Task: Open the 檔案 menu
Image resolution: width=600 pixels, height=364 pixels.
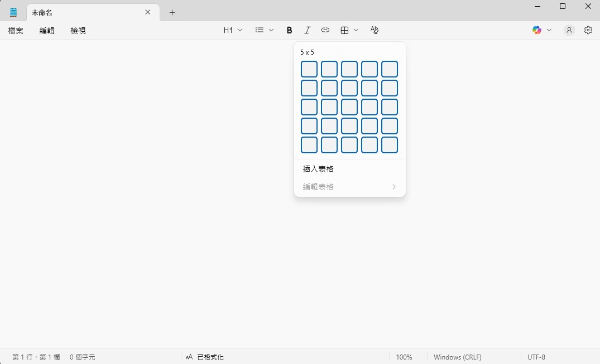Action: [16, 31]
